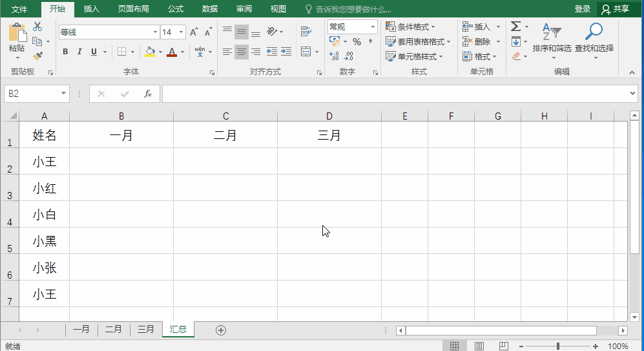Open Sort and Filter (排序和筛选)
644x351 pixels.
pyautogui.click(x=552, y=41)
